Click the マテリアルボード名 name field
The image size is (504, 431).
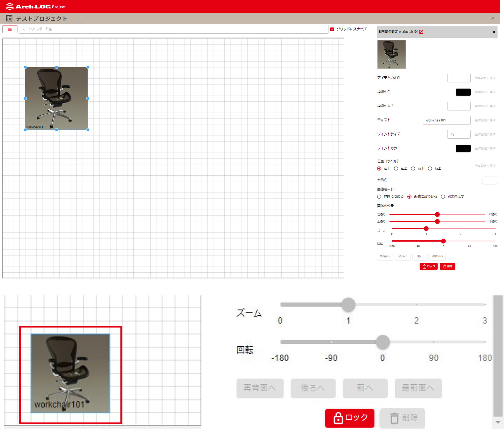(173, 29)
